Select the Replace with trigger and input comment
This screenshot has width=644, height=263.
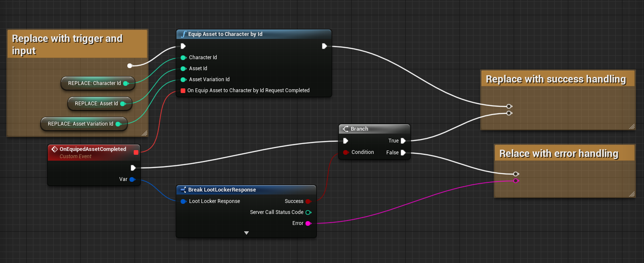(68, 44)
